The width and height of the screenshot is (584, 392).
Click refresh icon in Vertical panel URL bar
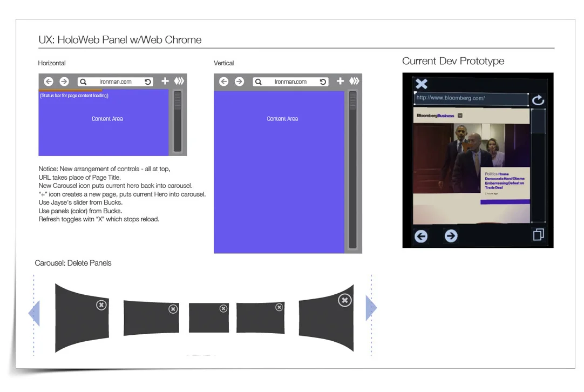pos(323,82)
